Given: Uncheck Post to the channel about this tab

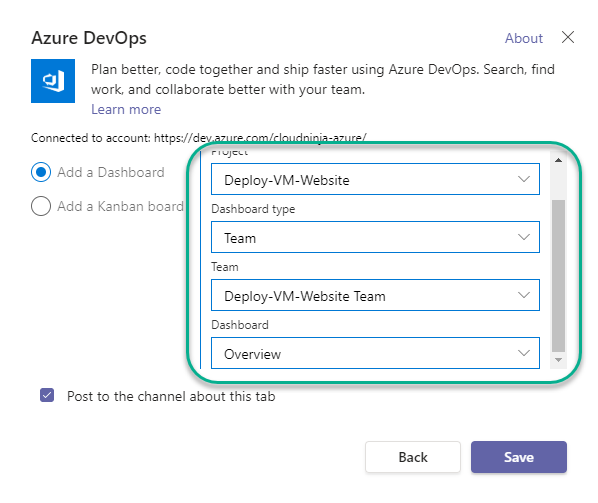Looking at the screenshot, I should [47, 395].
